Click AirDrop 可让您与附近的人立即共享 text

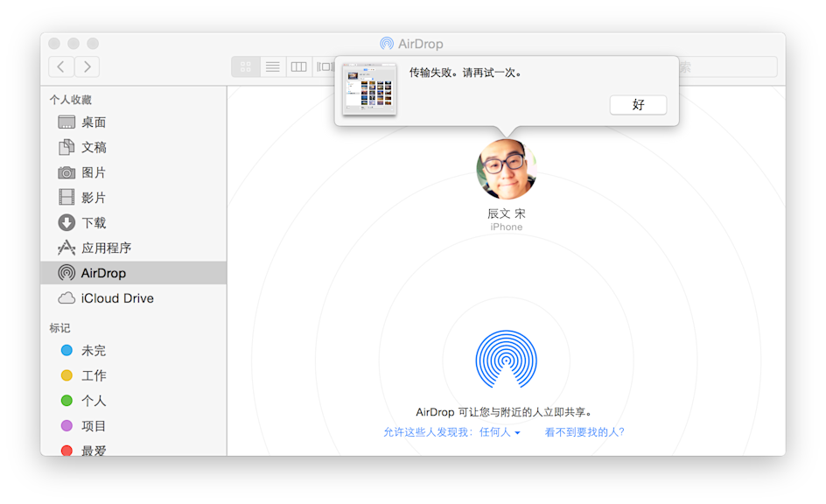coord(504,412)
